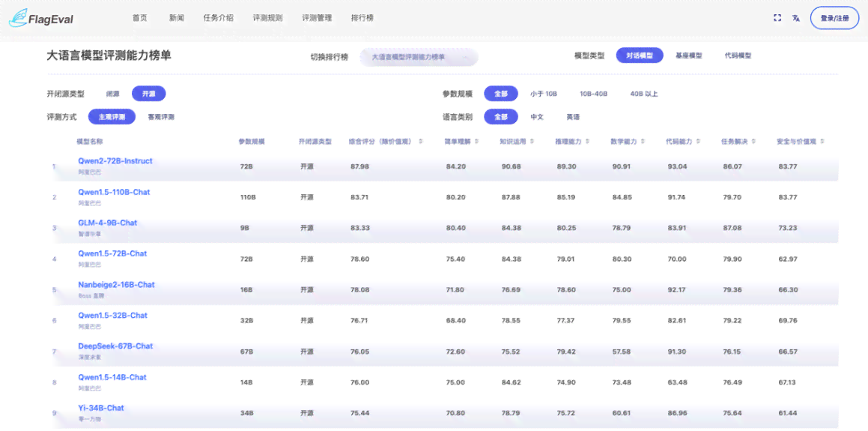Click 零一万物 vendor label

[x=90, y=419]
